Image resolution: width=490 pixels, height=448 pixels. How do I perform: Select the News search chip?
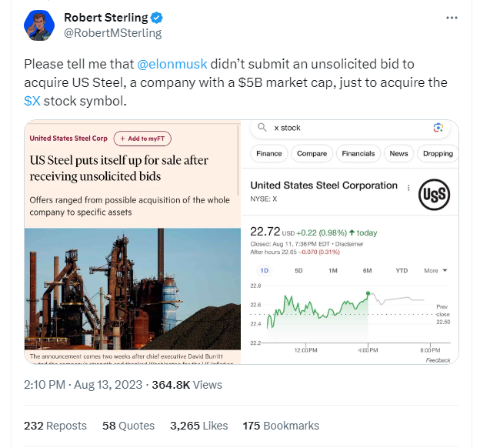[398, 153]
